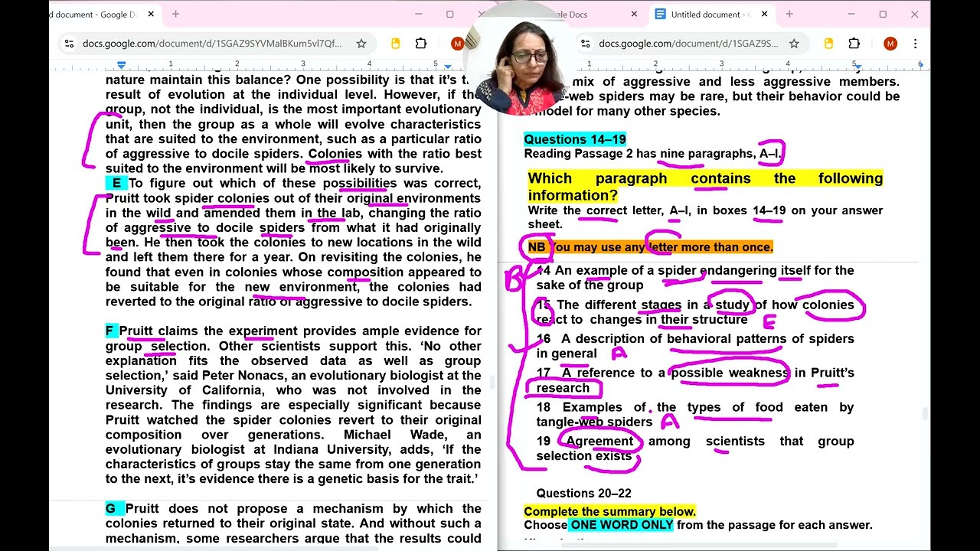980x551 pixels.
Task: Open the yellow extension in the left window toolbar
Action: (396, 44)
